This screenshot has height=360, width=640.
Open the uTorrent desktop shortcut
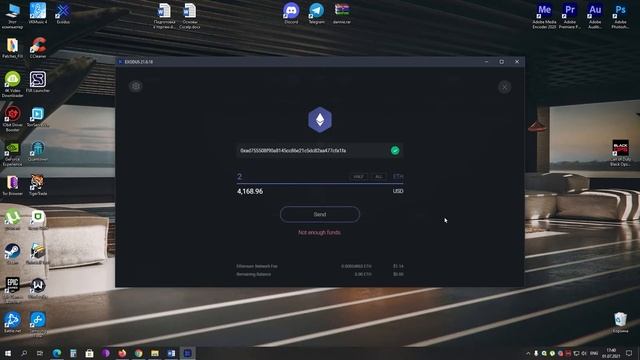pyautogui.click(x=12, y=219)
